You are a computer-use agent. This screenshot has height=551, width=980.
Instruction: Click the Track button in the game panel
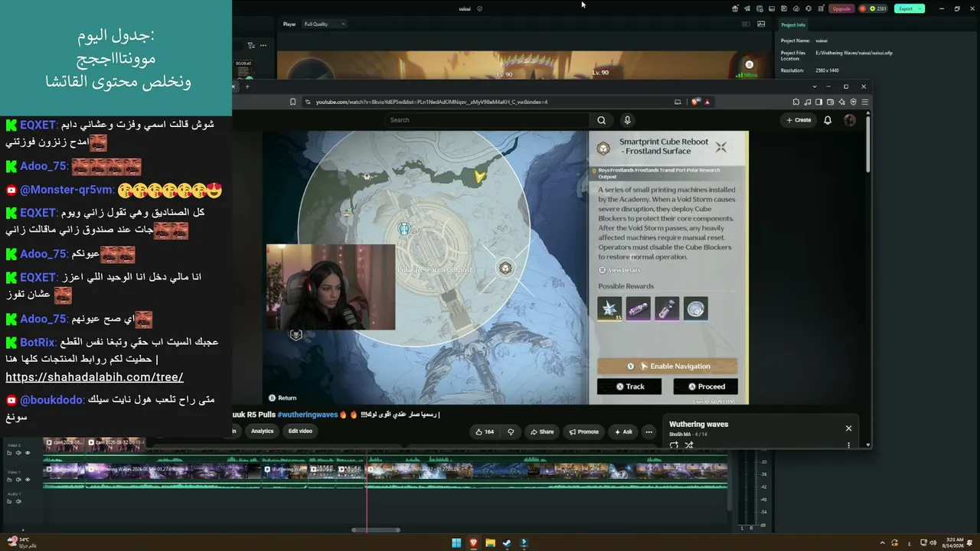pyautogui.click(x=629, y=386)
